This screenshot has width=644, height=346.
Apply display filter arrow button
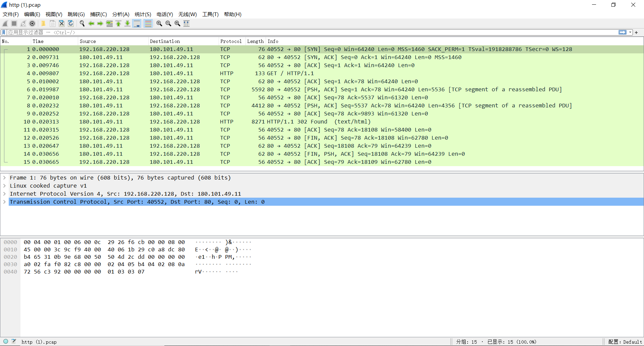click(x=623, y=32)
